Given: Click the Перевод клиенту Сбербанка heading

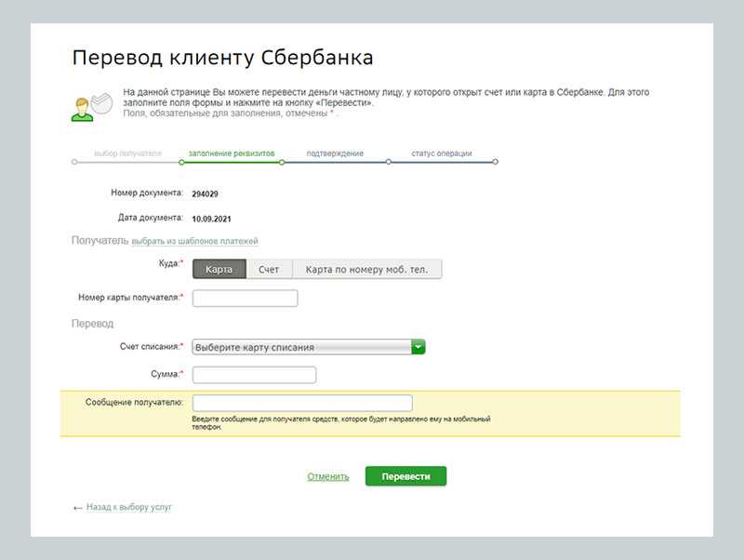Looking at the screenshot, I should click(222, 58).
